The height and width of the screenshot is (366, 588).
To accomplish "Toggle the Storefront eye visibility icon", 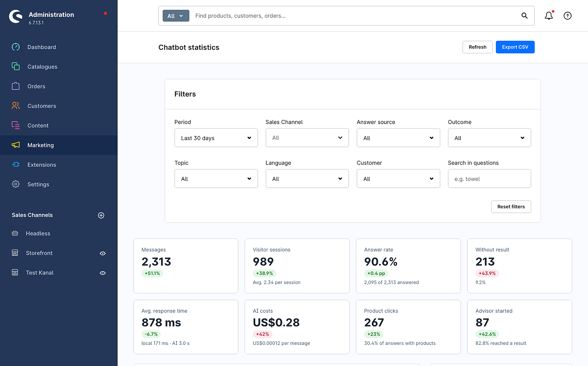I will (x=103, y=253).
